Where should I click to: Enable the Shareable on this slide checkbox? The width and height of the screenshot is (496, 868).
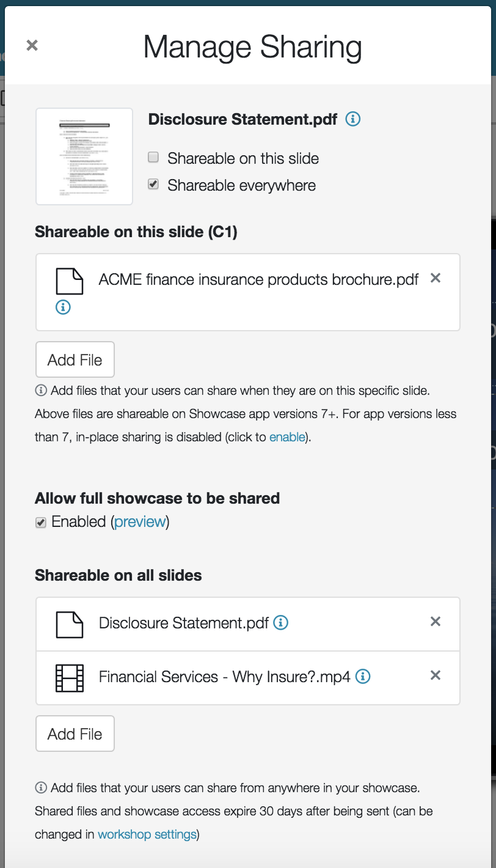coord(153,158)
